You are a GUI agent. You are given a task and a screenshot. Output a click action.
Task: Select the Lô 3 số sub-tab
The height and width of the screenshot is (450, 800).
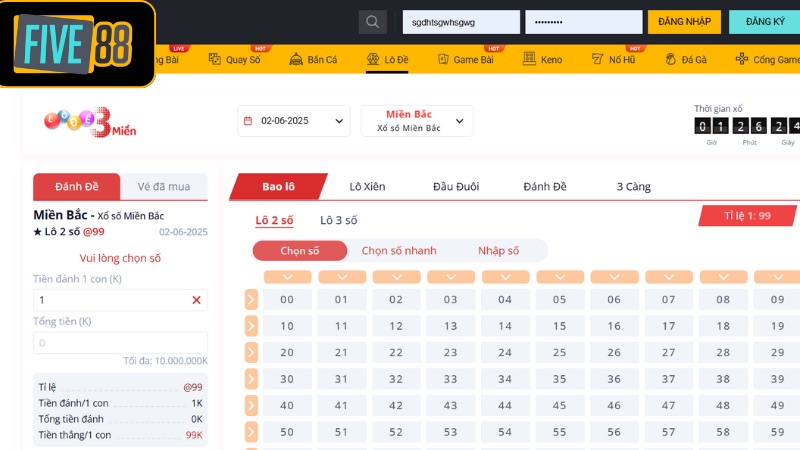click(338, 220)
